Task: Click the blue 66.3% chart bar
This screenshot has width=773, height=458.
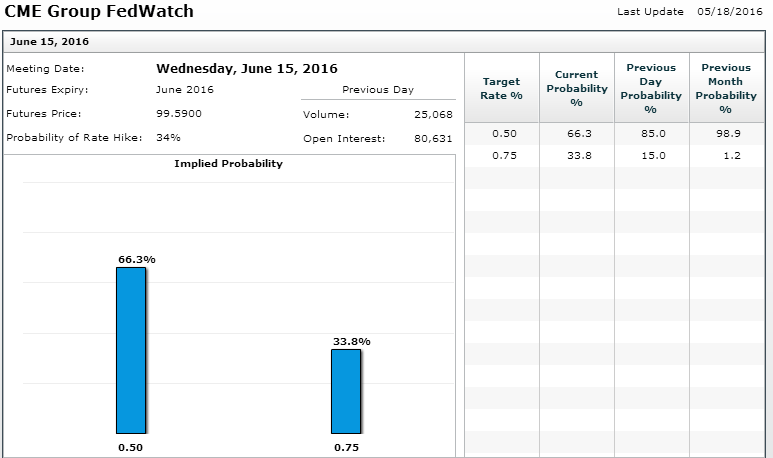Action: 131,351
